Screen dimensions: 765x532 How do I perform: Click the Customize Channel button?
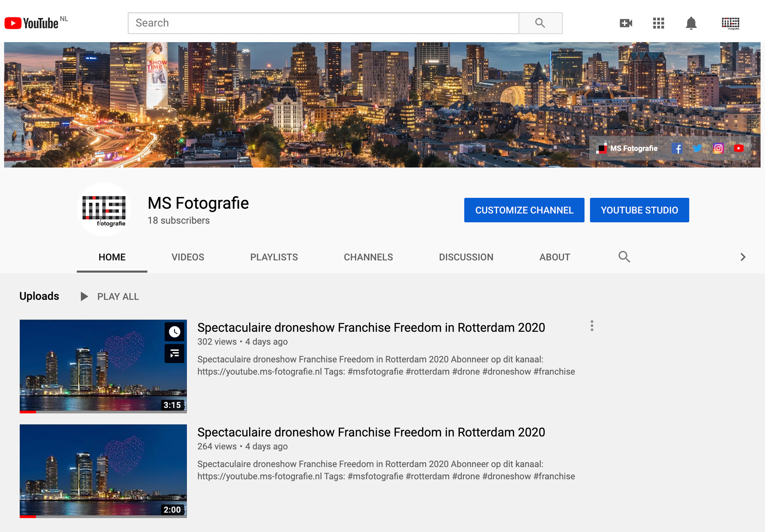[x=524, y=210]
